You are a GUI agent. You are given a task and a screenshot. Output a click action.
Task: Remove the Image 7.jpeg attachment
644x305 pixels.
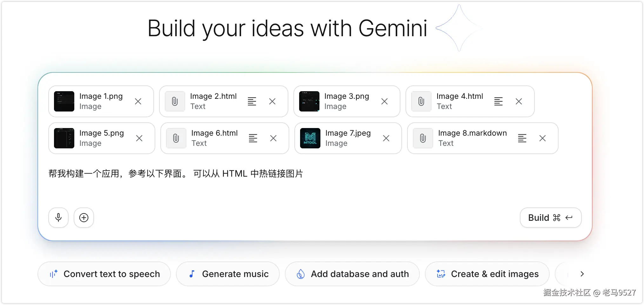click(x=386, y=138)
